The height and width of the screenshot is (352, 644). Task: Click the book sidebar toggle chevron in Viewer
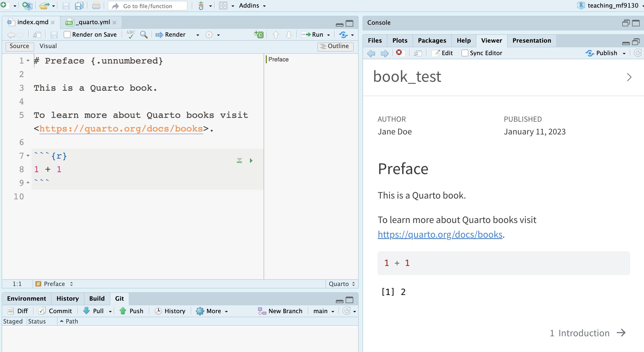coord(629,77)
